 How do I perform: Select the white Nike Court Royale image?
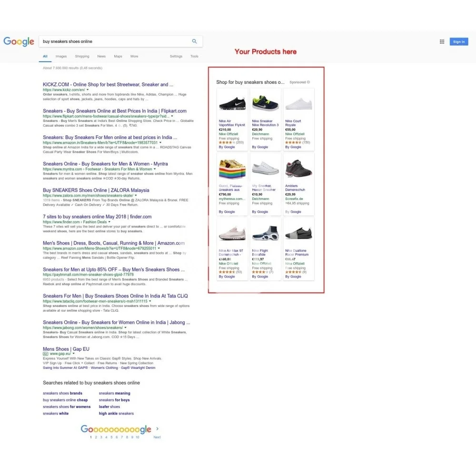point(298,102)
